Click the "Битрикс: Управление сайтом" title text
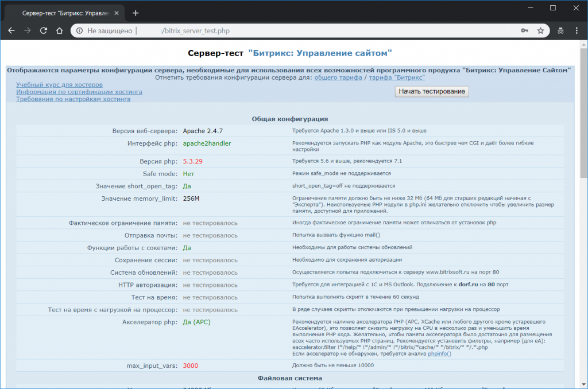The height and width of the screenshot is (389, 588). pyautogui.click(x=320, y=53)
